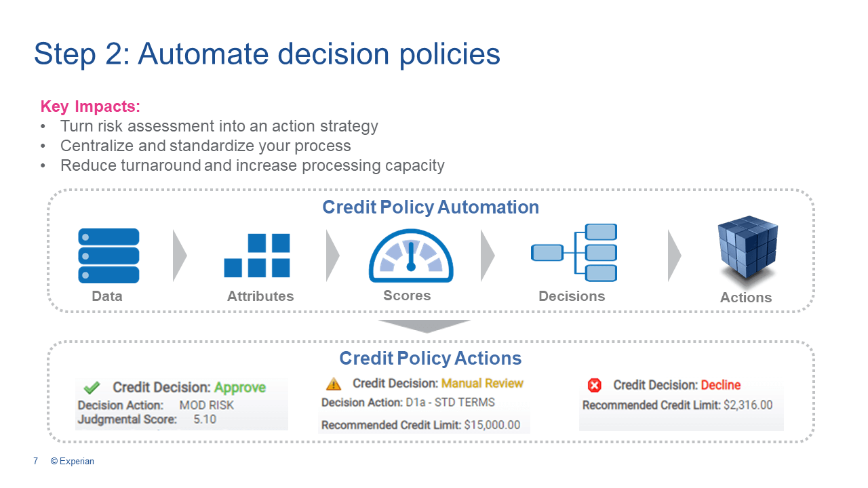Click the red Decline decision text
Image resolution: width=868 pixels, height=488 pixels.
coord(720,385)
